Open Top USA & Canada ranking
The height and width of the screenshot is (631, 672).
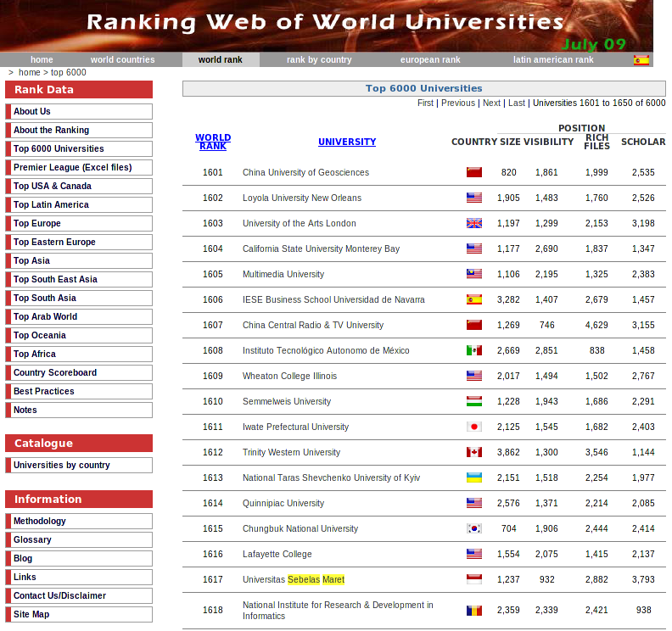(x=79, y=186)
